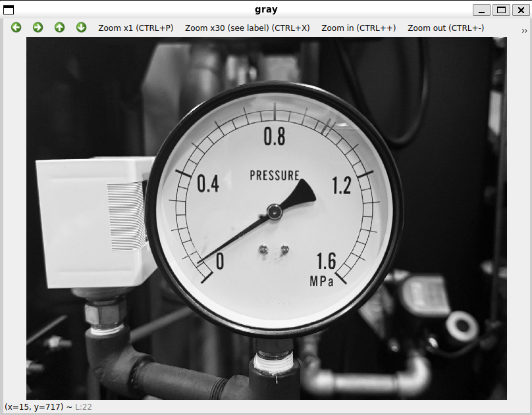Click Zoom in (CTRL++) button
This screenshot has height=415, width=532.
[x=358, y=28]
